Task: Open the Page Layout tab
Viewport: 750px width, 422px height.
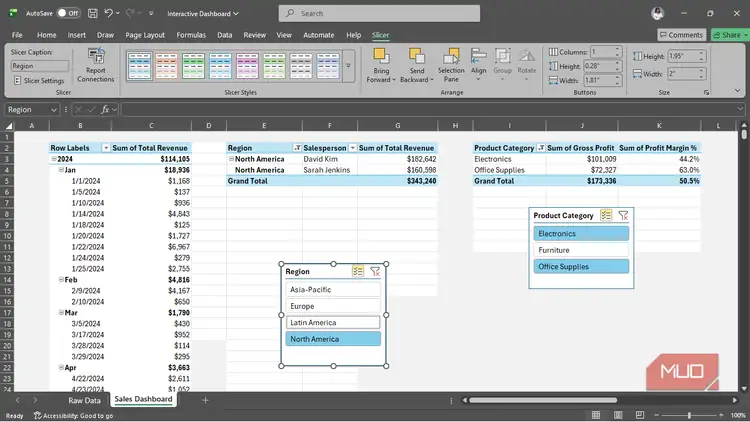Action: [145, 35]
